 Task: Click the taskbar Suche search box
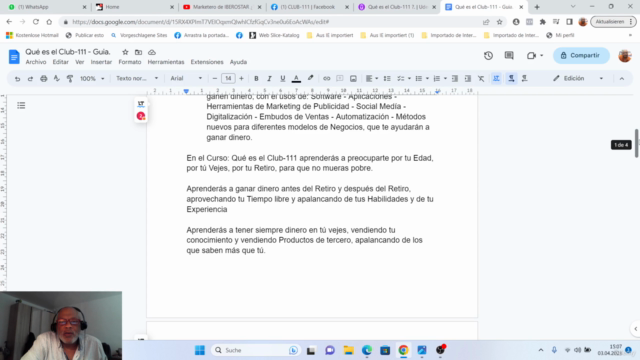256,350
